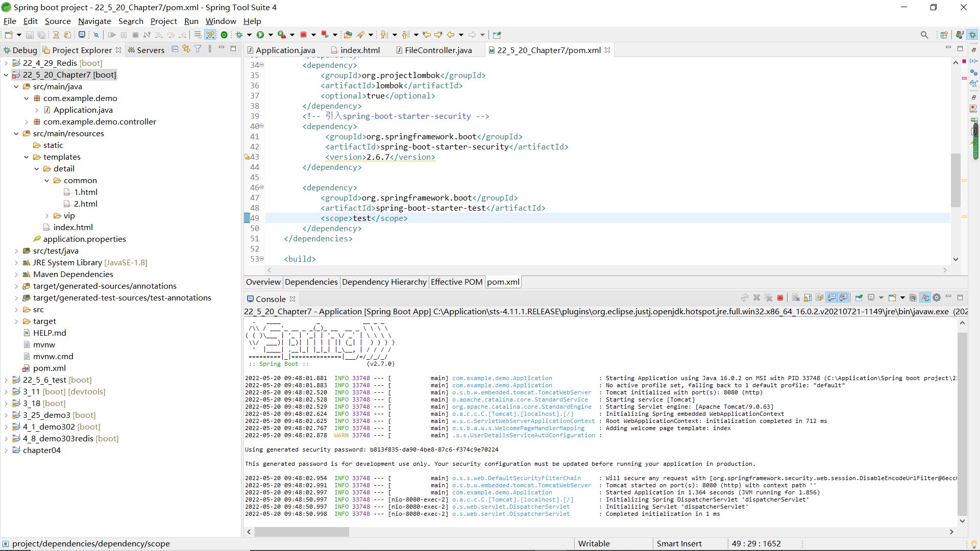Screen dimensions: 980x551
Task: Click Collapse All in Project Explorer
Action: coord(175,49)
